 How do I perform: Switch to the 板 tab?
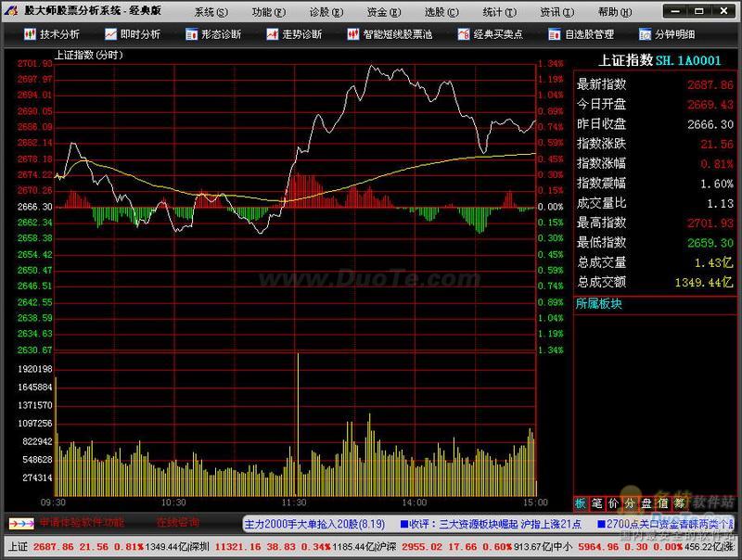click(581, 503)
